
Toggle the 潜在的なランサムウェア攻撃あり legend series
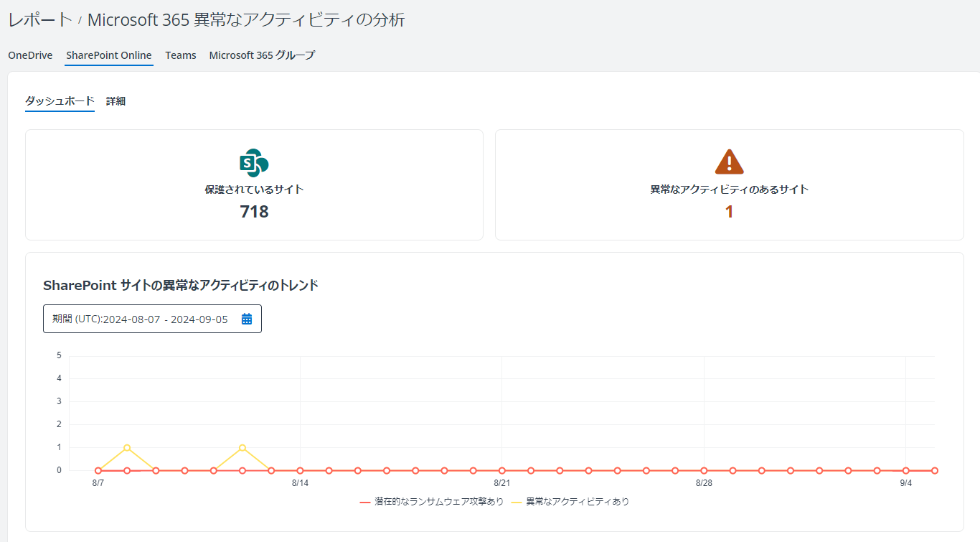pos(432,502)
